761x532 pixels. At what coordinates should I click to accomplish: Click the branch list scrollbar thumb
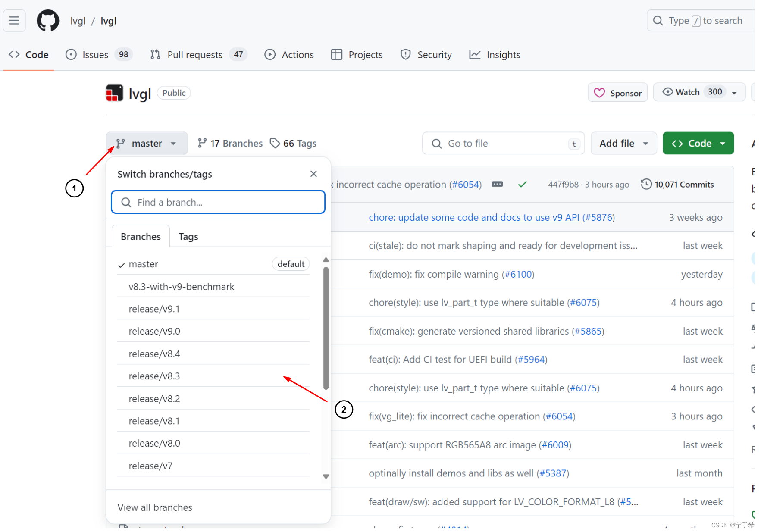click(x=326, y=329)
